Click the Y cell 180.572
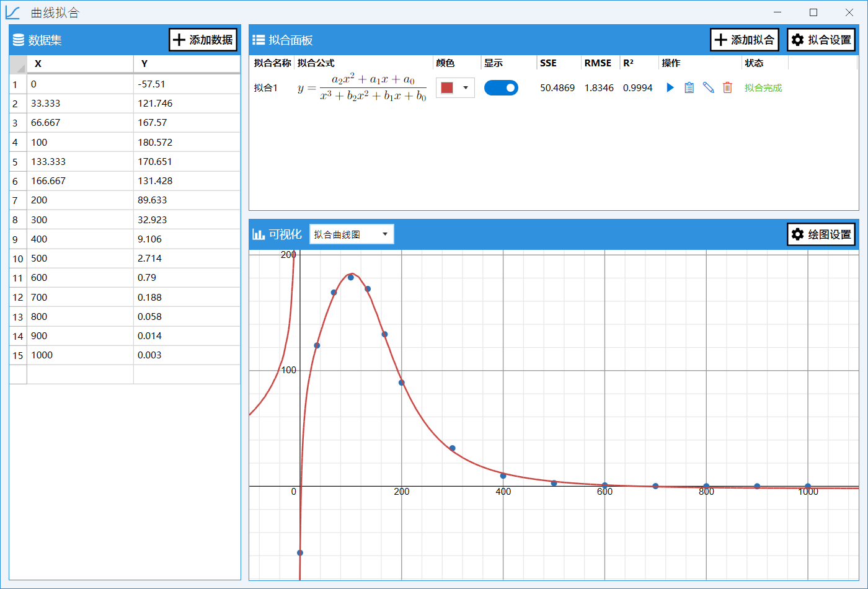Screen dimensions: 868x589 [187, 143]
